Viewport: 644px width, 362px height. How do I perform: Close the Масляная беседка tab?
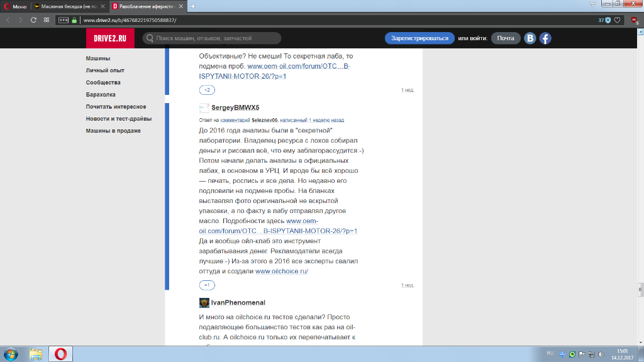[x=103, y=6]
